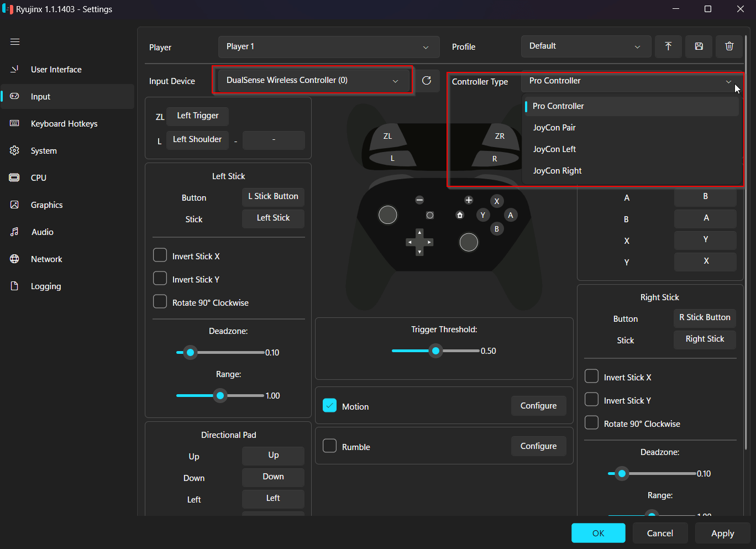Click the D-pad on controller image
The height and width of the screenshot is (549, 756).
pos(419,242)
